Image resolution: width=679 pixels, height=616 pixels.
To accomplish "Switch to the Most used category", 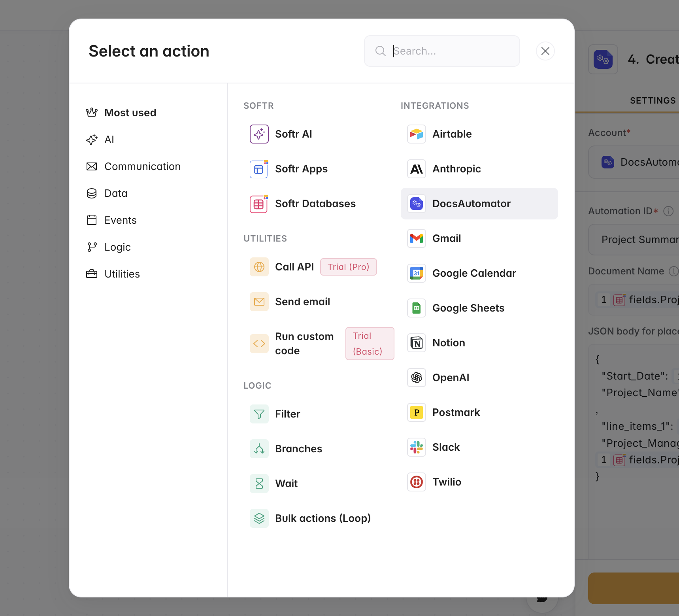I will point(130,113).
